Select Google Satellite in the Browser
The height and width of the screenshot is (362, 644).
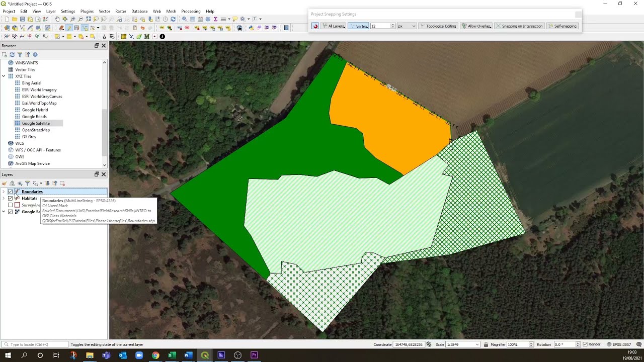tap(36, 123)
